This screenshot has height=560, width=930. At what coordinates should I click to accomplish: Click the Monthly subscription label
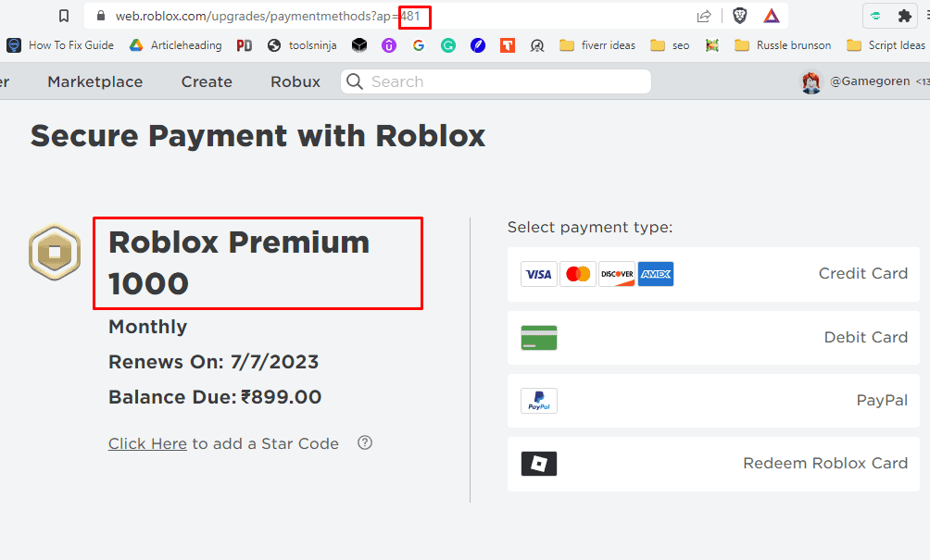147,327
